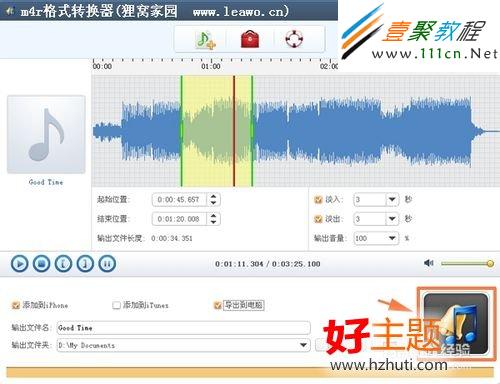Click the Good Time music note thumbnail
The width and height of the screenshot is (500, 384).
coord(46,134)
